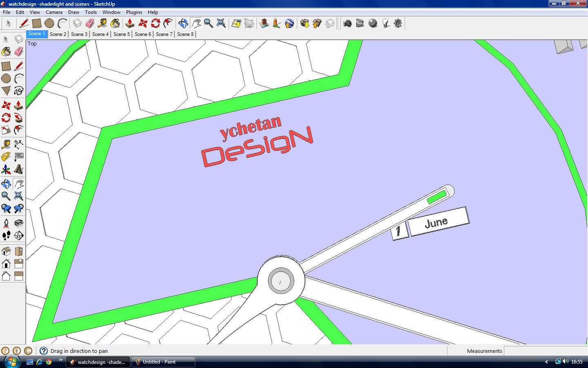Image resolution: width=588 pixels, height=368 pixels.
Task: Switch to the Right standard view
Action: click(x=18, y=263)
